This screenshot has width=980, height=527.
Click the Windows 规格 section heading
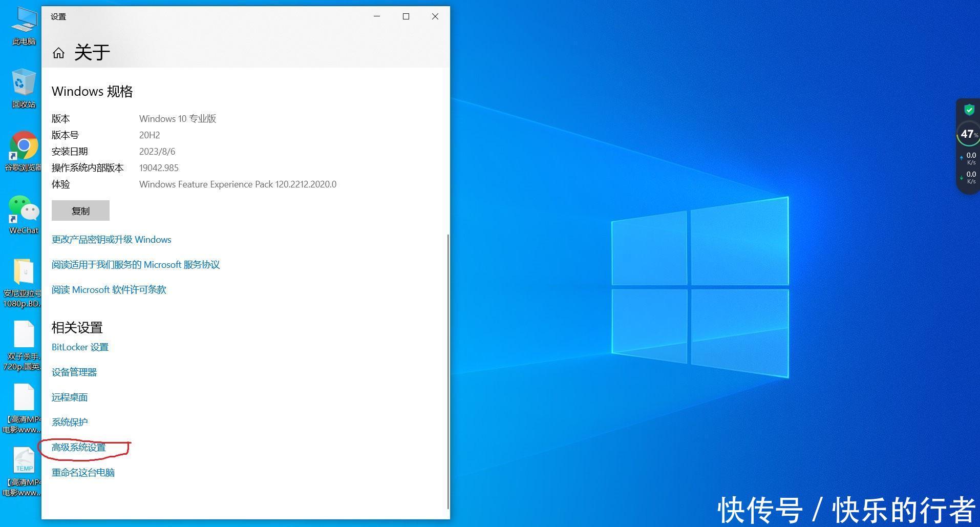pyautogui.click(x=92, y=91)
